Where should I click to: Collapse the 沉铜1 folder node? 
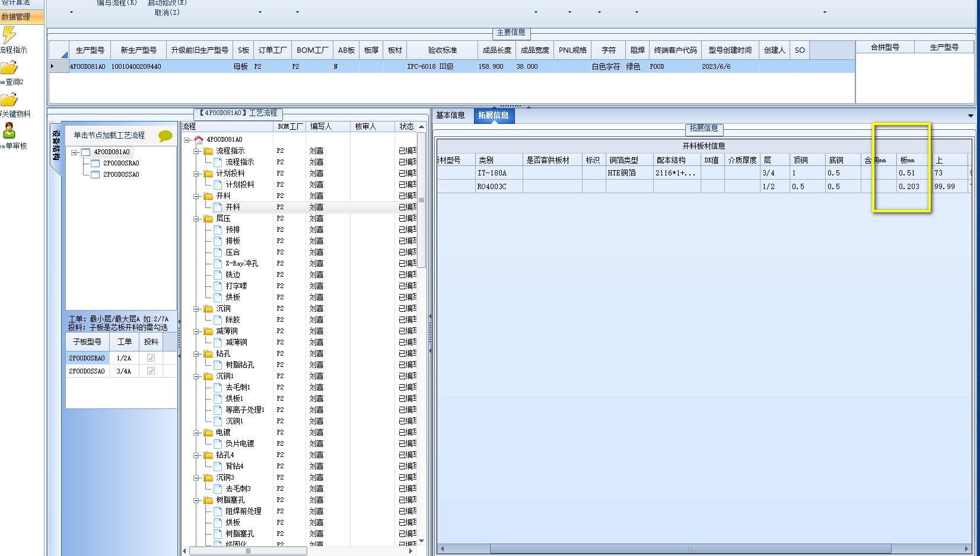pos(196,376)
